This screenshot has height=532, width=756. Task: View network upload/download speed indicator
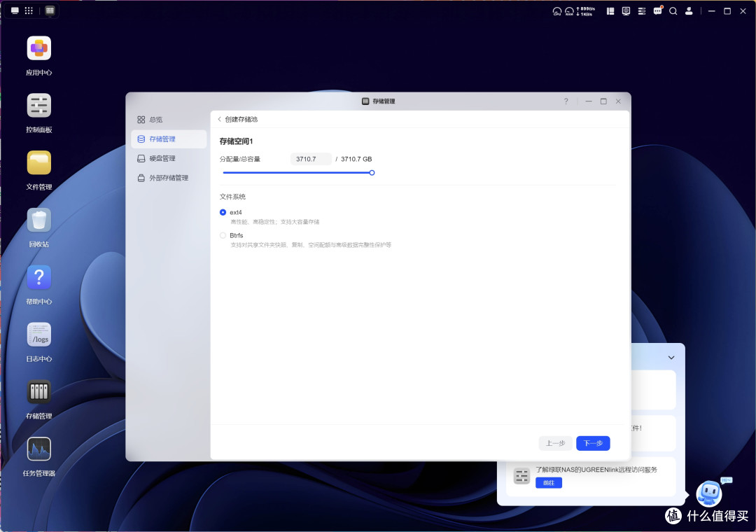tap(585, 11)
